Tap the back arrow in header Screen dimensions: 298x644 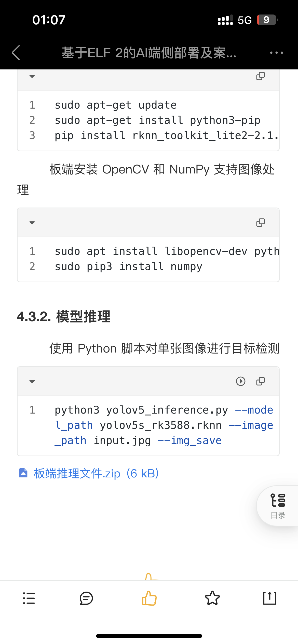tap(16, 53)
